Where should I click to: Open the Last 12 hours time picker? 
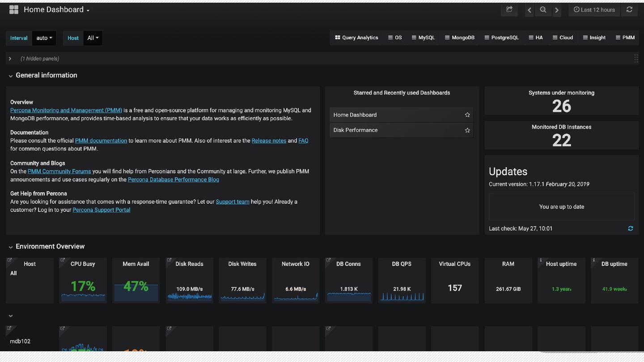[594, 10]
